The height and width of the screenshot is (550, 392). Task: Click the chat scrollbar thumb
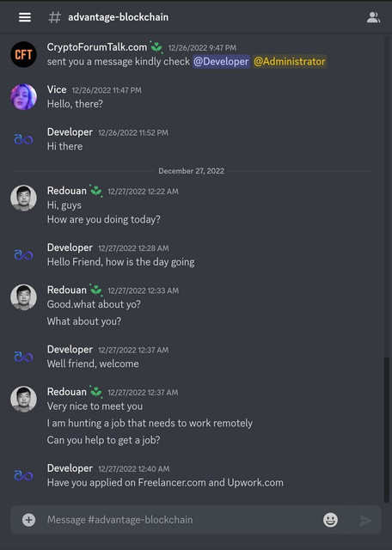click(387, 430)
